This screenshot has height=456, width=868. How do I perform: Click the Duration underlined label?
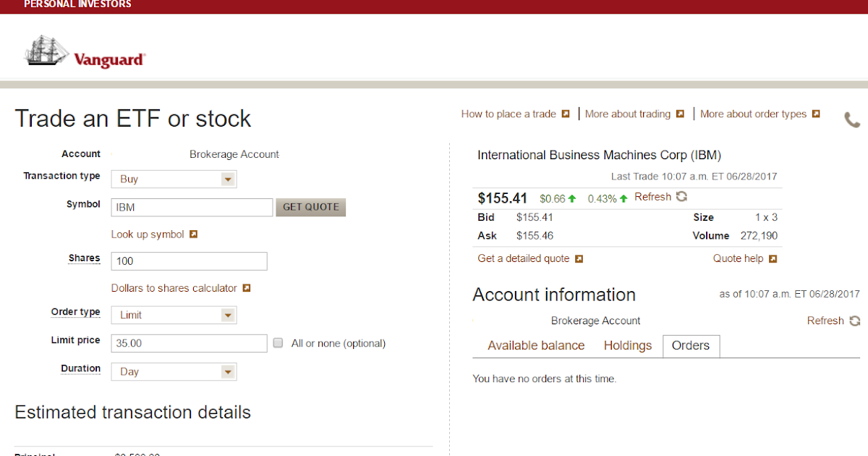click(80, 368)
